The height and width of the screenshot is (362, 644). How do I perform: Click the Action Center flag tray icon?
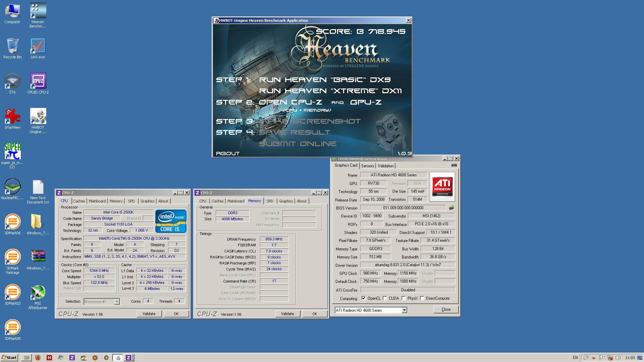(602, 358)
